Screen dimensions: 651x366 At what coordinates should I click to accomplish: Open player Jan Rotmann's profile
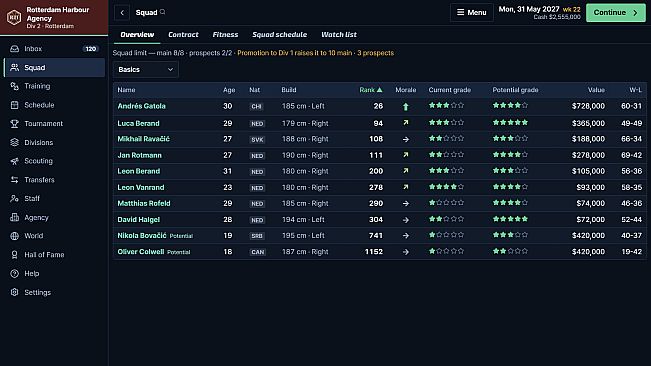point(140,155)
